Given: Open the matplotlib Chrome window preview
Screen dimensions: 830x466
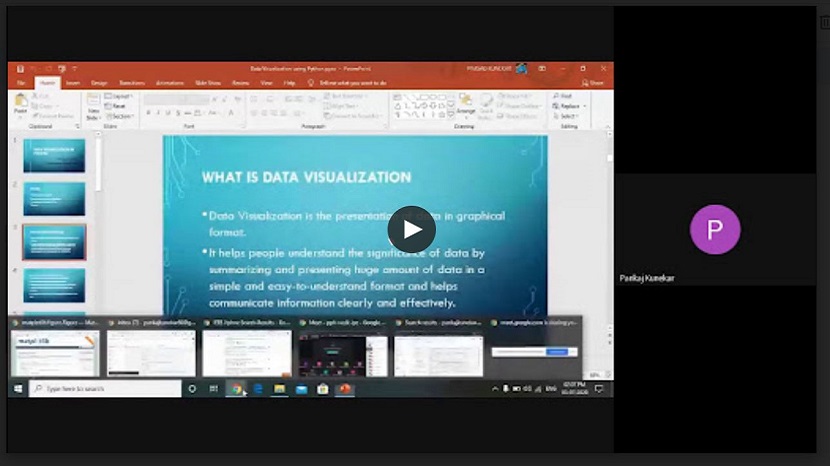Looking at the screenshot, I should point(55,353).
